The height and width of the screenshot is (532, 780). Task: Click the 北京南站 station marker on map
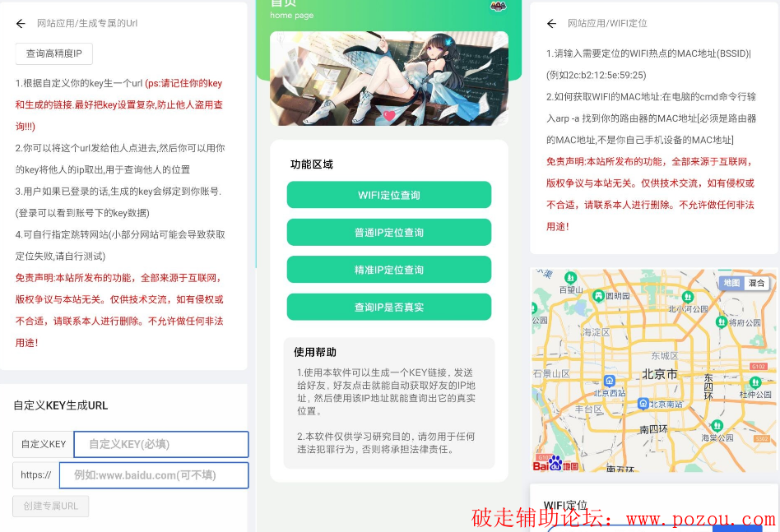643,404
